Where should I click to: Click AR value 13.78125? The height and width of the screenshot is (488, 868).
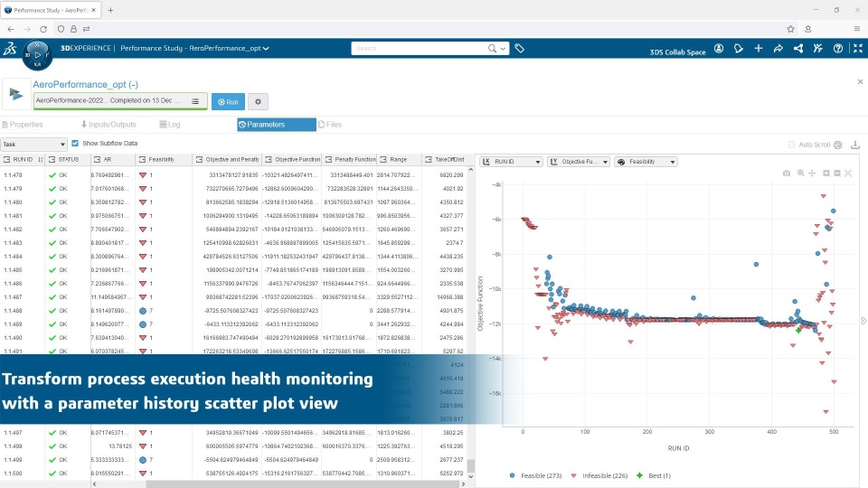120,446
